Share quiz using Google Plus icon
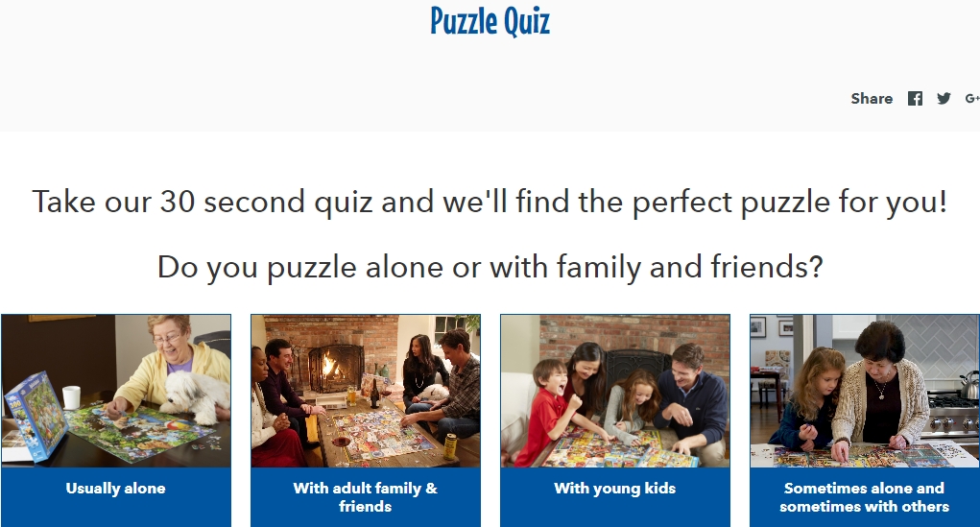980x527 pixels. point(972,98)
